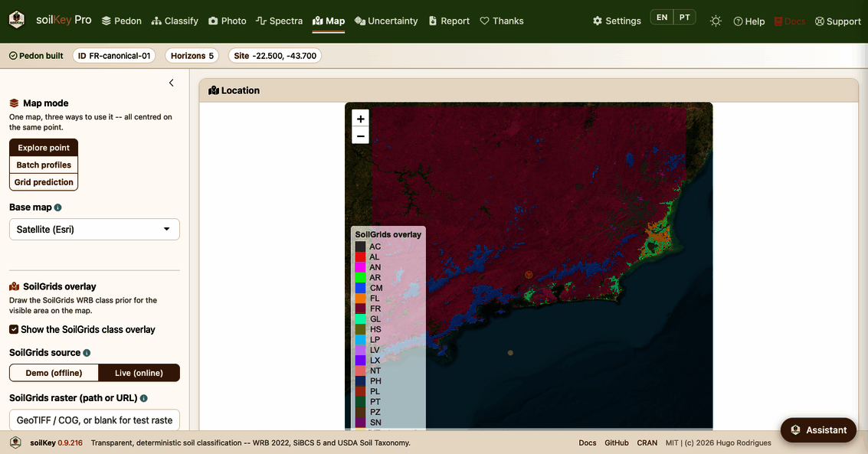Open the Report tab
The image size is (868, 454).
(449, 21)
